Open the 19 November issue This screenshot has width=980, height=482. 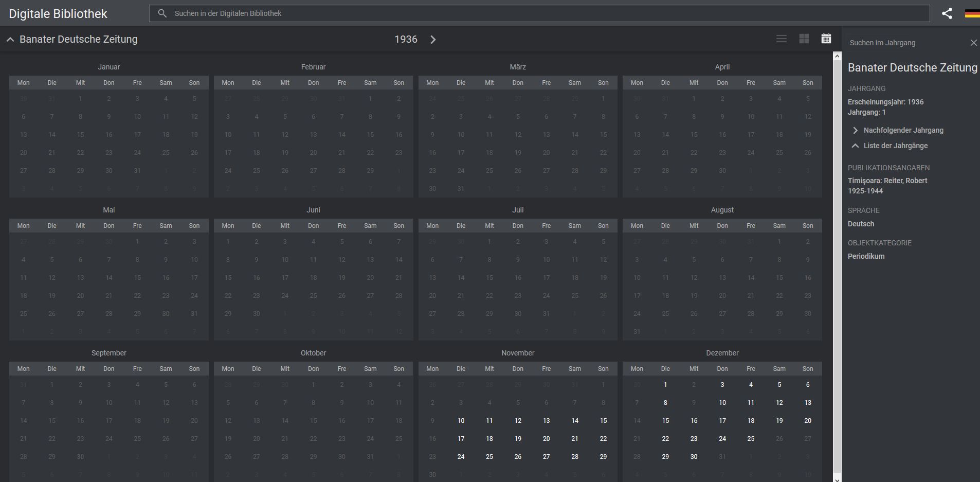[518, 439]
